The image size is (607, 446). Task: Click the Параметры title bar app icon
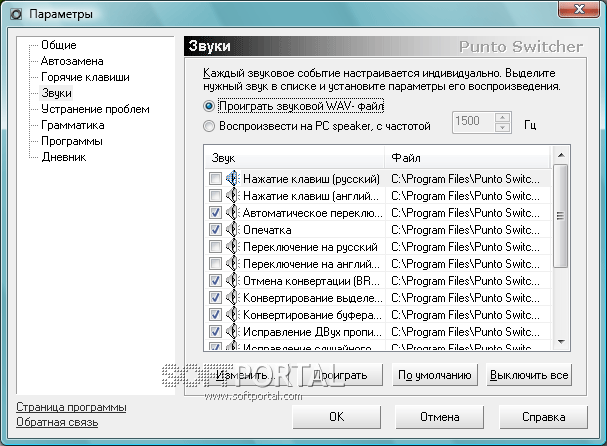pyautogui.click(x=16, y=15)
